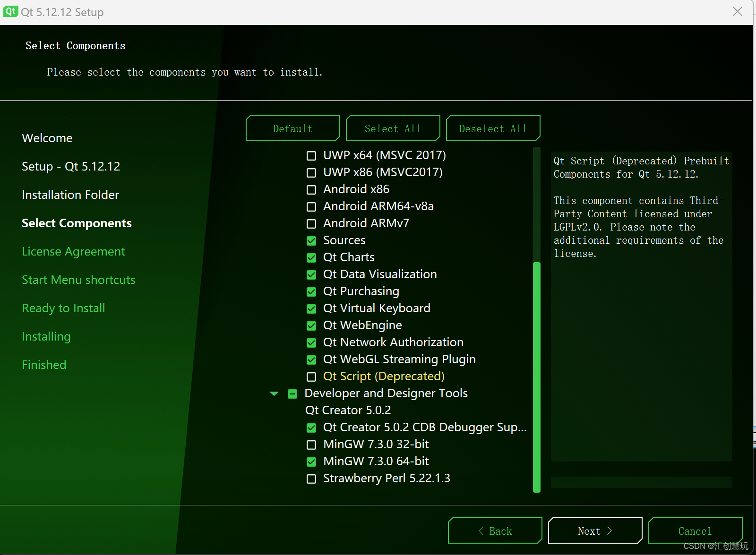Toggle the Developer and Designer Tools partial checkbox
This screenshot has width=756, height=555.
[292, 393]
